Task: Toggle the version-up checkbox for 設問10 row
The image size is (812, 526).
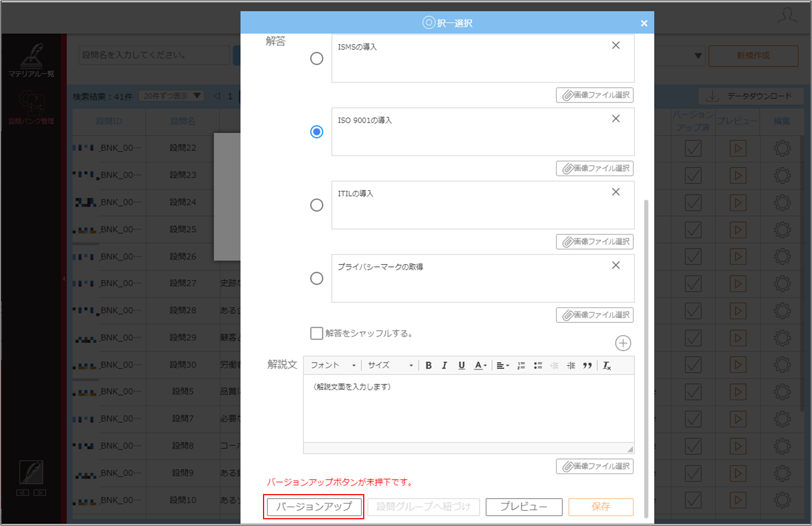Action: pyautogui.click(x=693, y=500)
